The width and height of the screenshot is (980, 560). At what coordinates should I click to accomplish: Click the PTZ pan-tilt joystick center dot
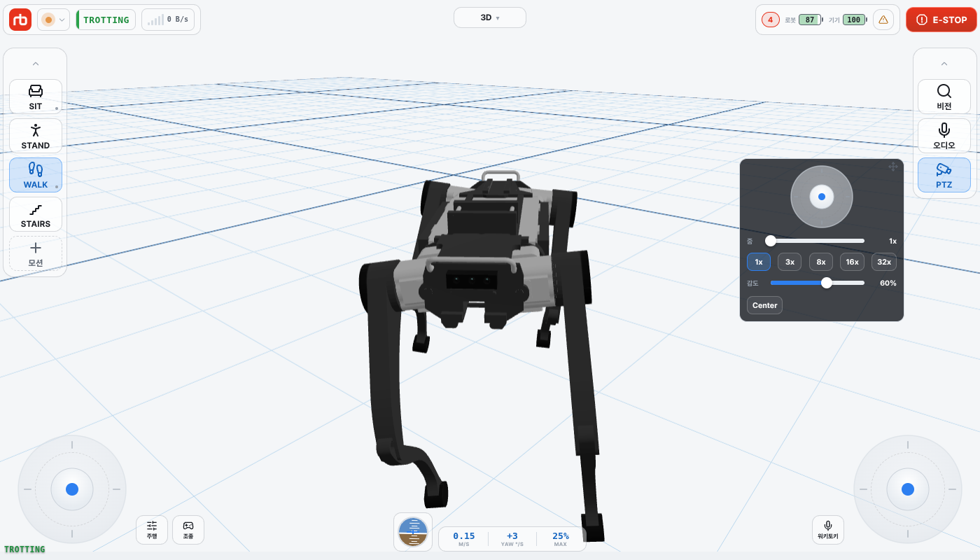[822, 197]
